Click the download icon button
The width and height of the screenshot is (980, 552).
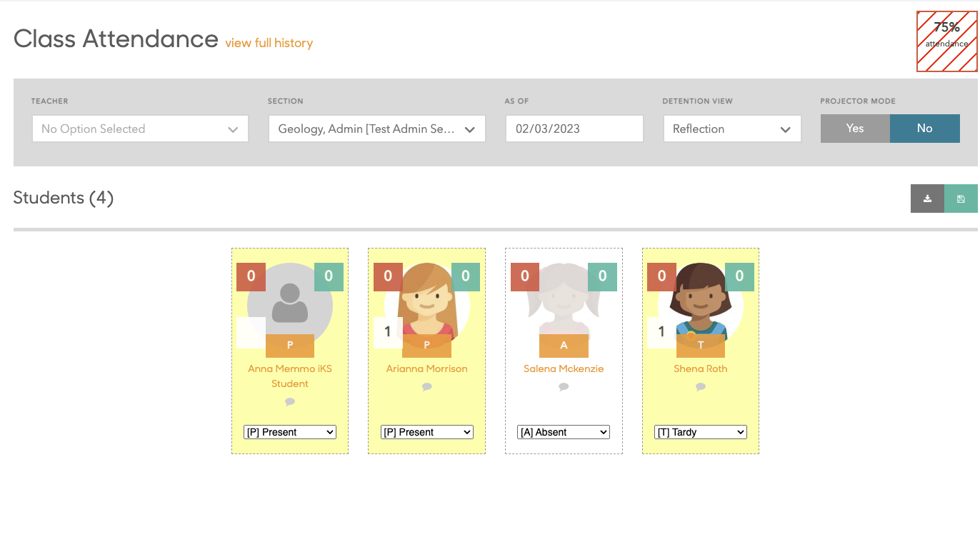927,199
